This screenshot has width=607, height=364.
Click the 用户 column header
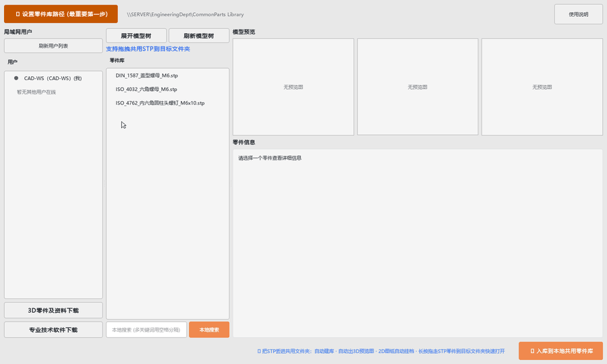click(x=12, y=62)
